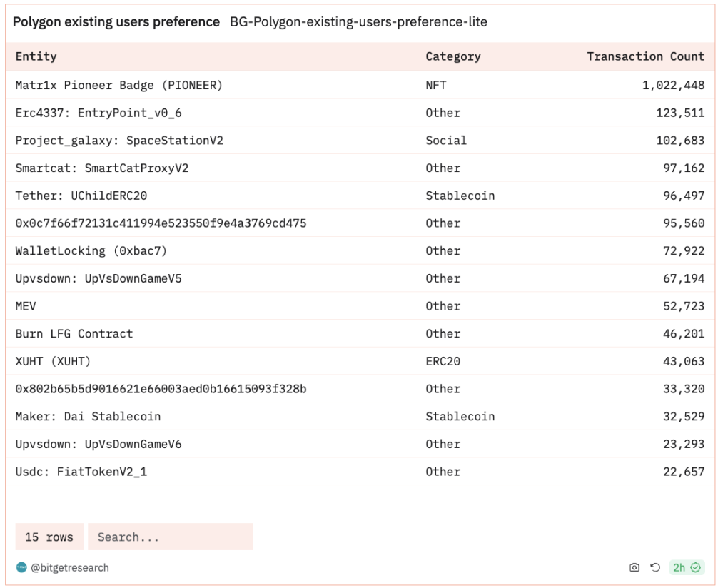The image size is (718, 588).
Task: Select Maker: Dai Stablecoin cell
Action: [x=88, y=416]
